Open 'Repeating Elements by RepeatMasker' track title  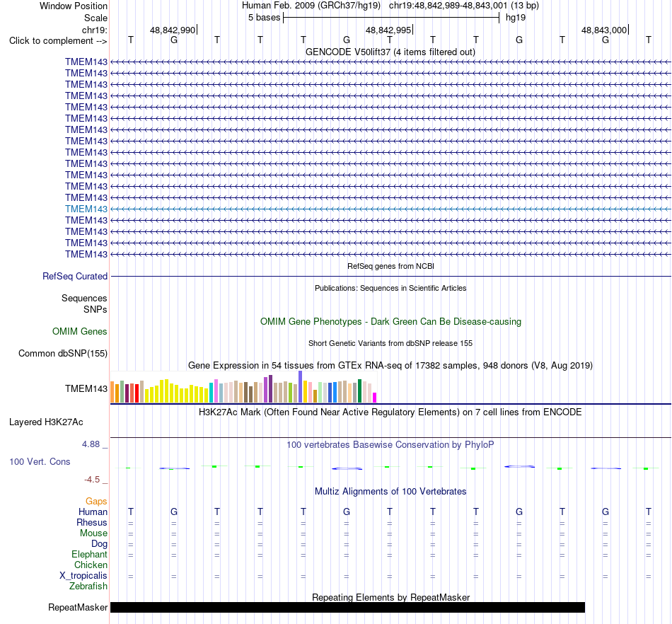(x=391, y=597)
